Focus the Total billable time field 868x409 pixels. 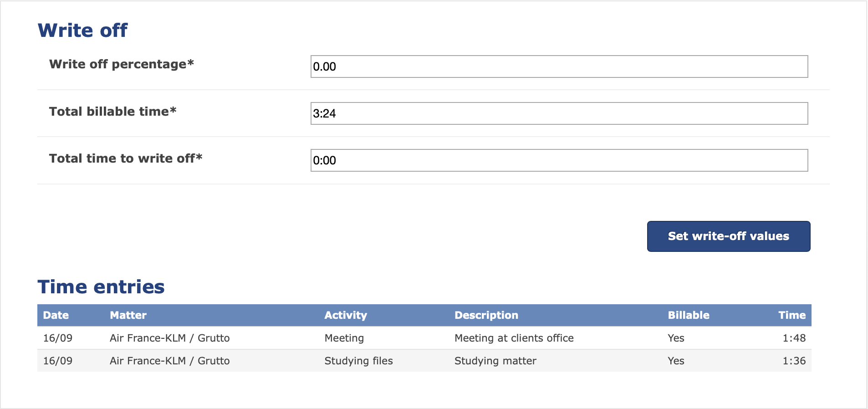tap(559, 113)
